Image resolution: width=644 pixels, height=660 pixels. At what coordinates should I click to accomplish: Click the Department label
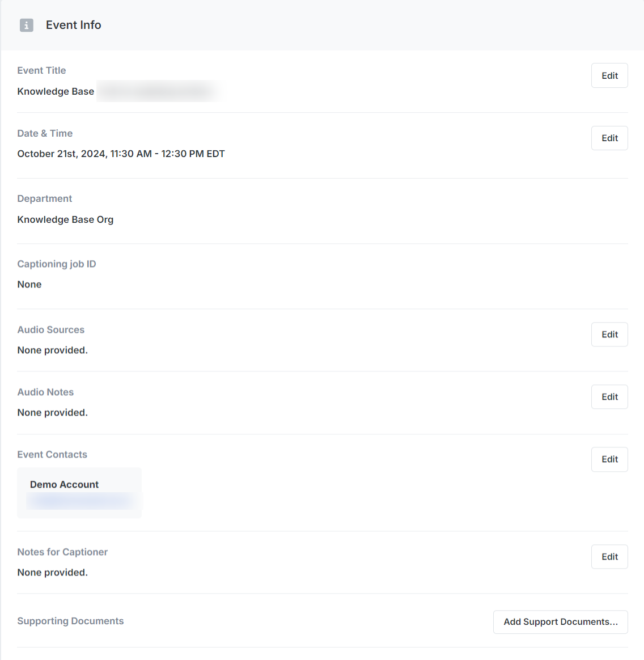[x=44, y=198]
